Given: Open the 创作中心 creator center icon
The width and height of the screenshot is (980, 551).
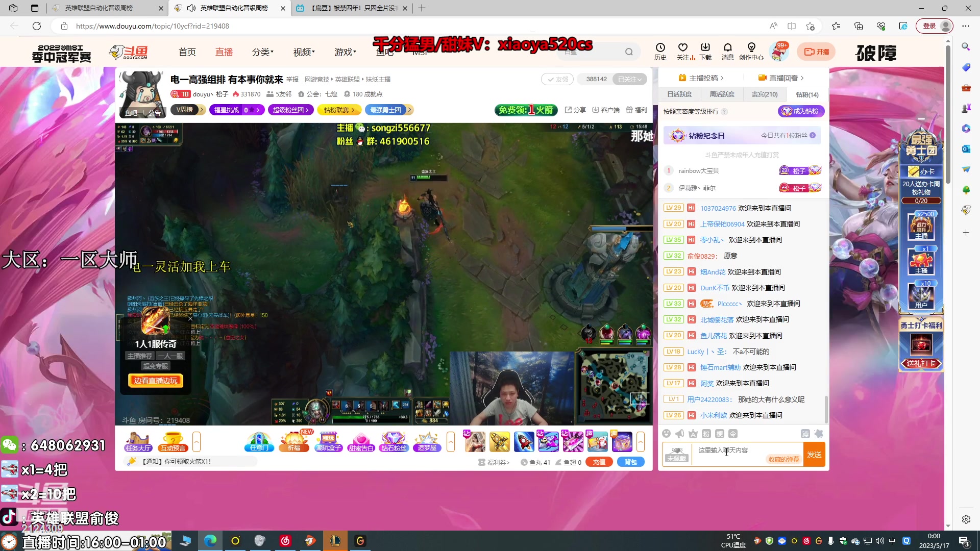Looking at the screenshot, I should pos(751,51).
